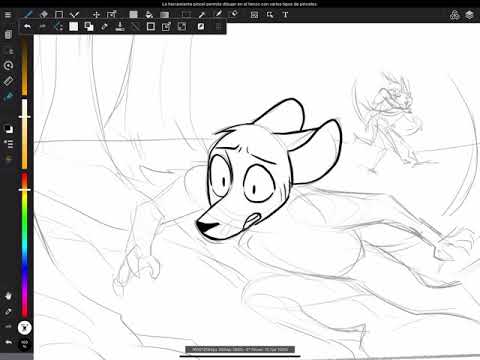The width and height of the screenshot is (480, 360).
Task: Tap Undo arrow in sub toolbar
Action: (x=28, y=26)
